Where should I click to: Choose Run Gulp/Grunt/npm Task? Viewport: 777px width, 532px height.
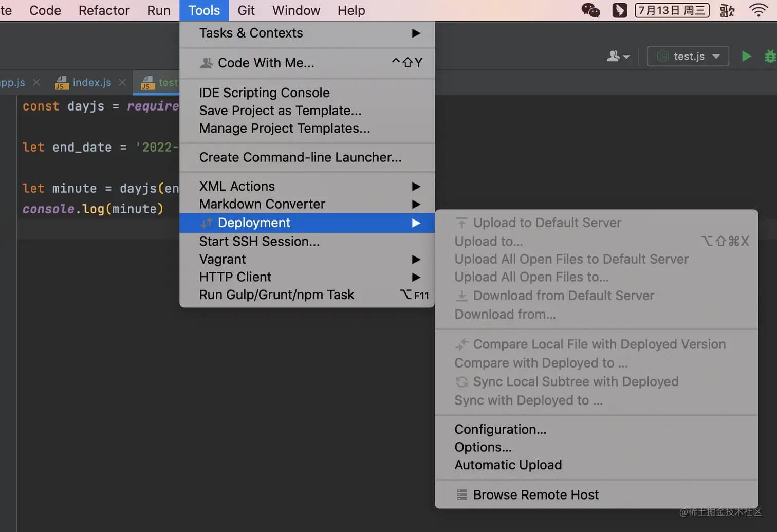pyautogui.click(x=307, y=295)
